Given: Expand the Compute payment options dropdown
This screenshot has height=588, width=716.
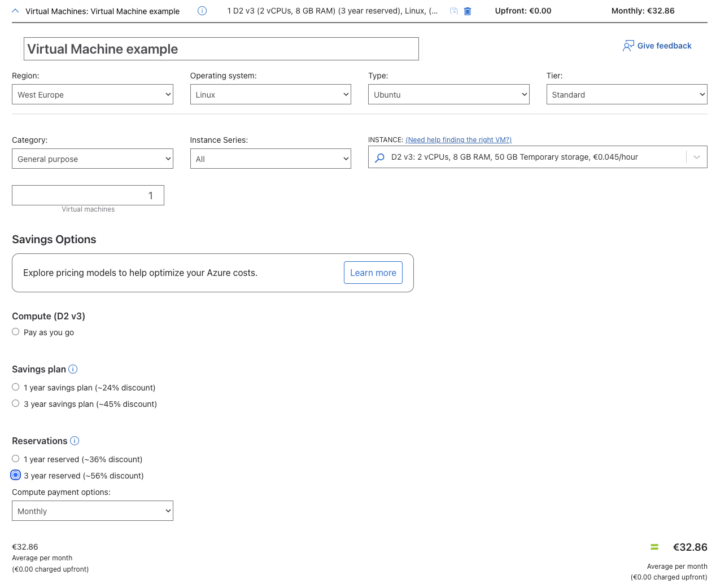Looking at the screenshot, I should [x=93, y=511].
